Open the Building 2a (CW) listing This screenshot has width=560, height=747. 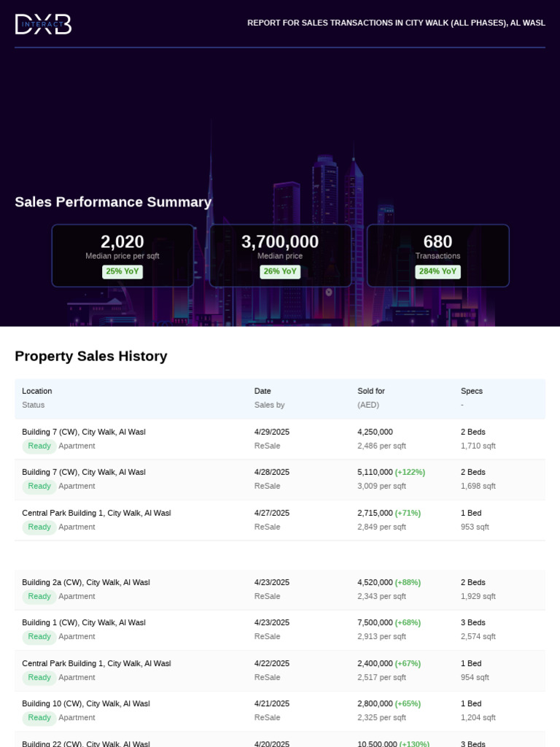[x=86, y=582]
